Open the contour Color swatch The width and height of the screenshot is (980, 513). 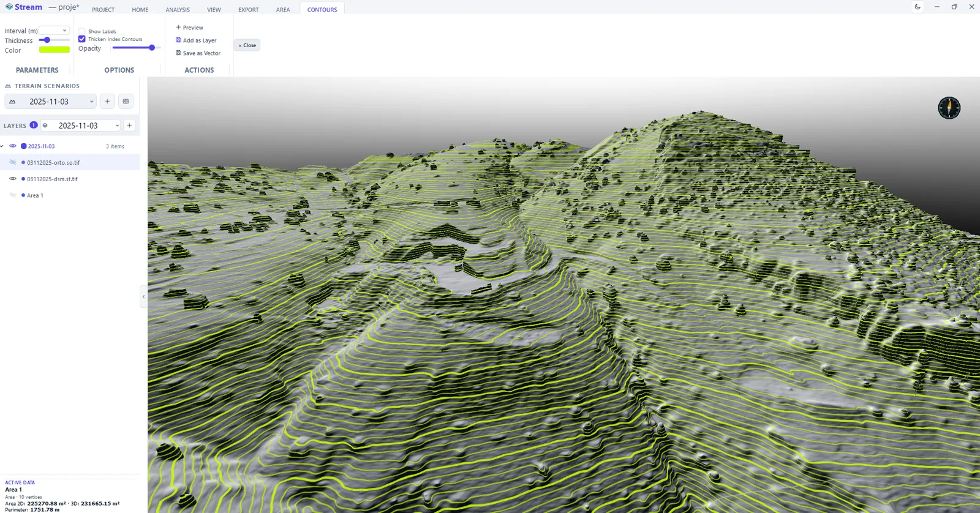click(x=55, y=50)
